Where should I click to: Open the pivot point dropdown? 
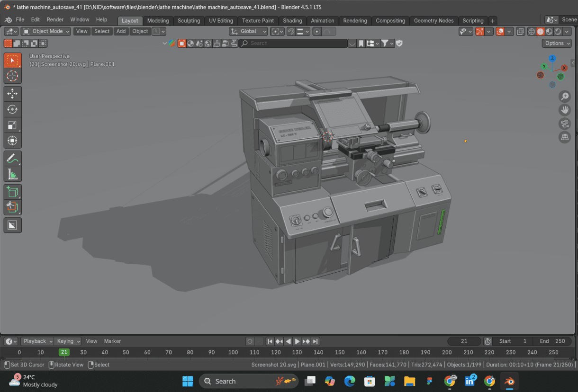[x=277, y=32]
